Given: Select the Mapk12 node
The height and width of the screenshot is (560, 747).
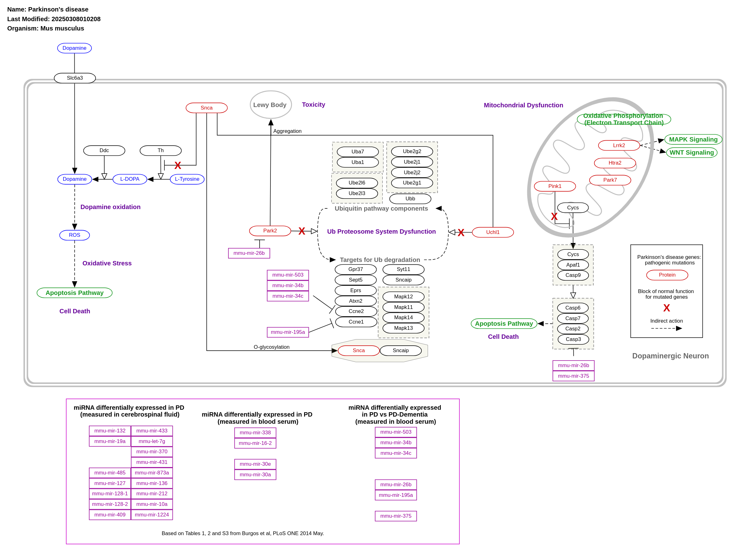Looking at the screenshot, I should click(404, 297).
